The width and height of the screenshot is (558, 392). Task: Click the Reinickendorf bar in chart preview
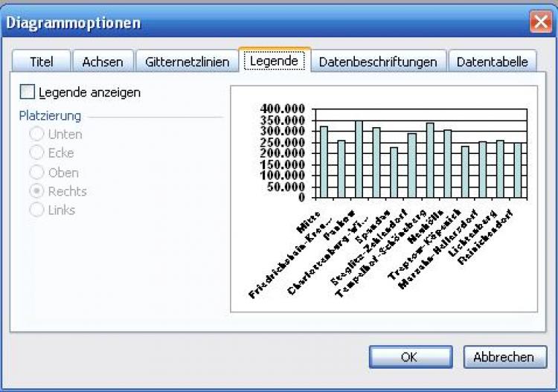tap(518, 170)
